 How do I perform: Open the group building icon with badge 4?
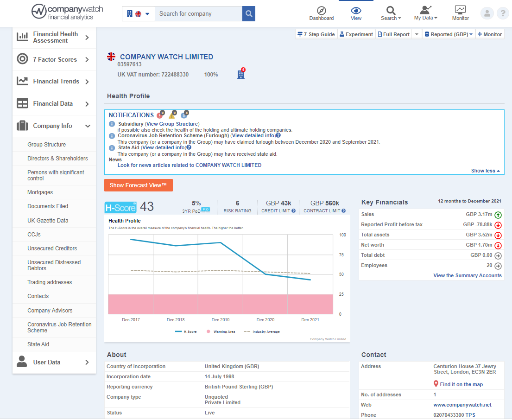click(x=241, y=74)
